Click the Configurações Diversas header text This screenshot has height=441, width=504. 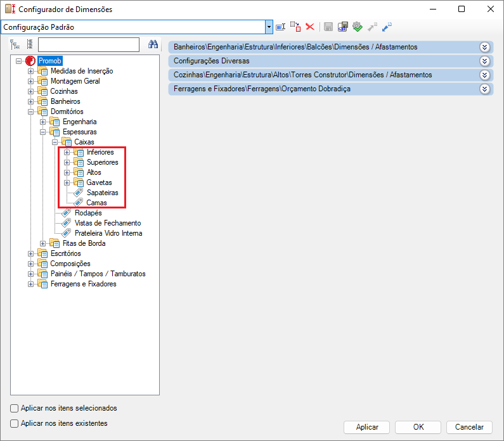click(x=212, y=61)
